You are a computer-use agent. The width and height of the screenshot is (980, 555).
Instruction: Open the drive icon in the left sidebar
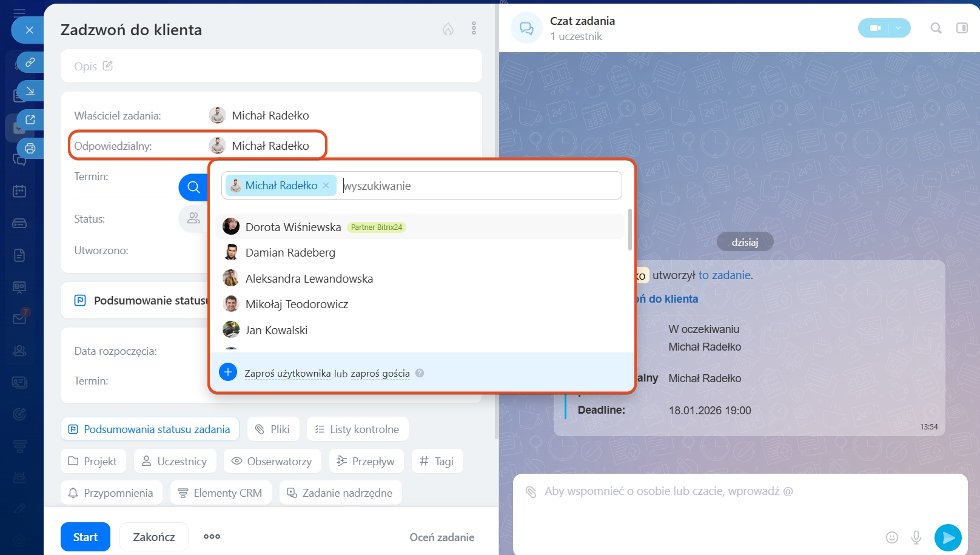tap(19, 223)
